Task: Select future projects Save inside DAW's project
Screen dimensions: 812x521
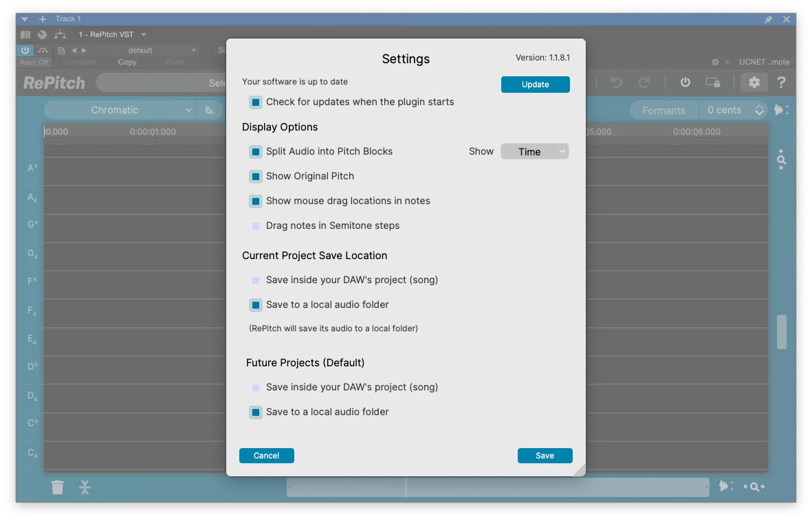Action: click(256, 388)
